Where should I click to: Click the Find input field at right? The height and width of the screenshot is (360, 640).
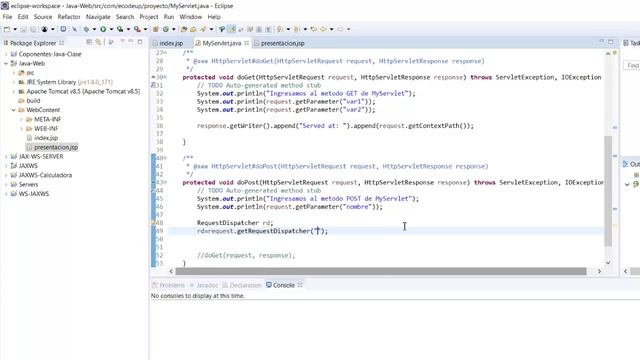(x=632, y=65)
